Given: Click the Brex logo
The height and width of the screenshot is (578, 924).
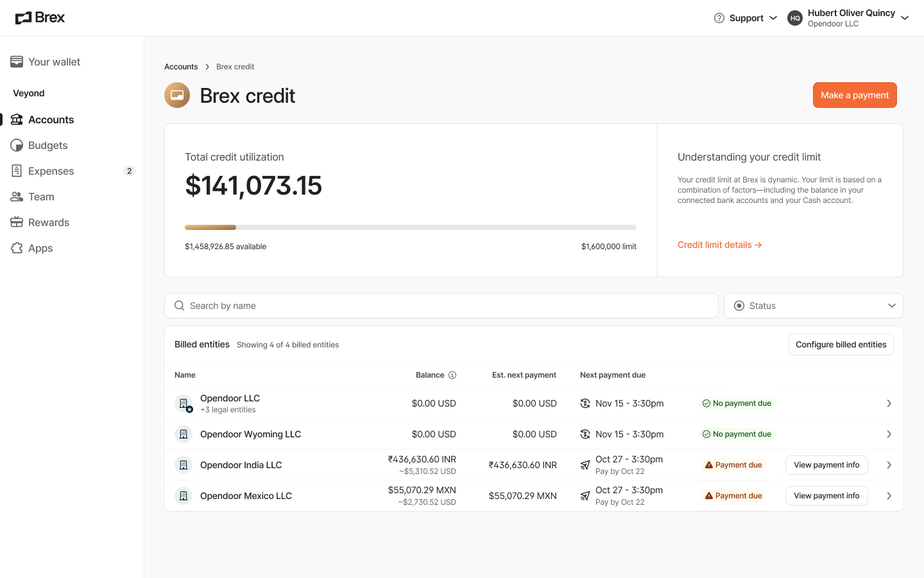Looking at the screenshot, I should tap(40, 17).
